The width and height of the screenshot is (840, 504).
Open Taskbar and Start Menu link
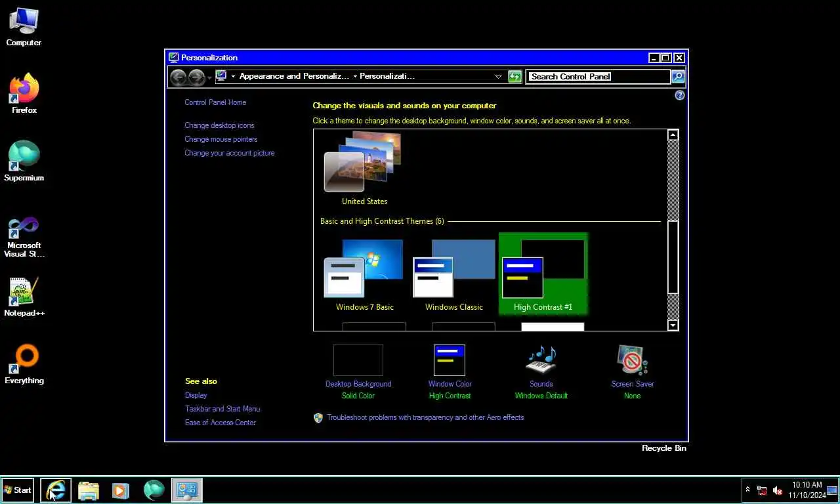[222, 409]
